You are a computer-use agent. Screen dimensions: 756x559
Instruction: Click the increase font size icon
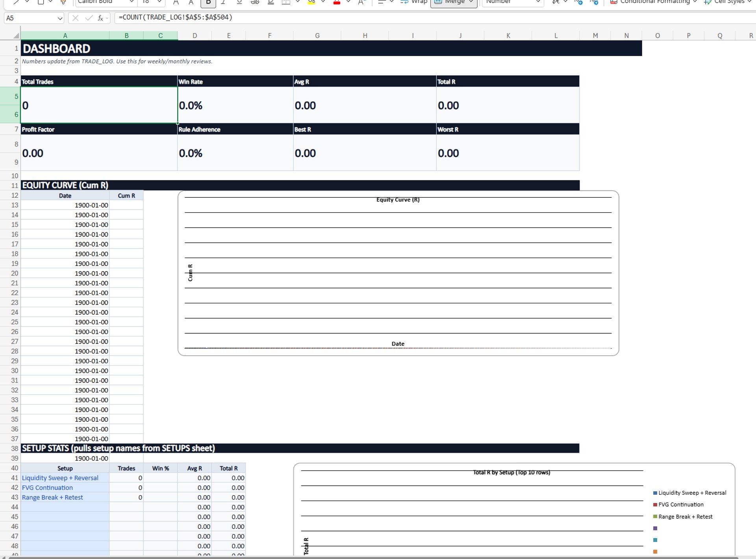point(176,2)
